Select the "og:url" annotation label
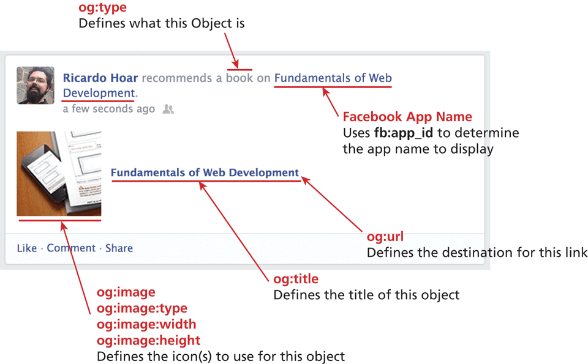 pyautogui.click(x=385, y=237)
